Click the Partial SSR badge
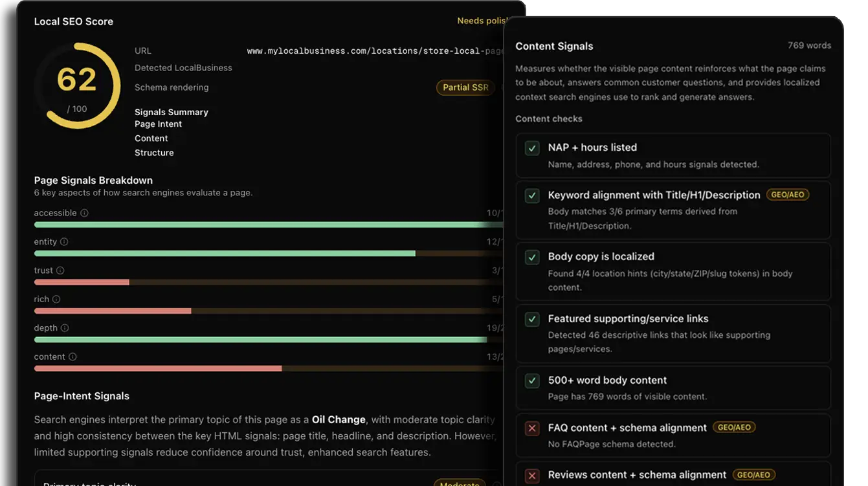The height and width of the screenshot is (486, 868). pyautogui.click(x=465, y=87)
